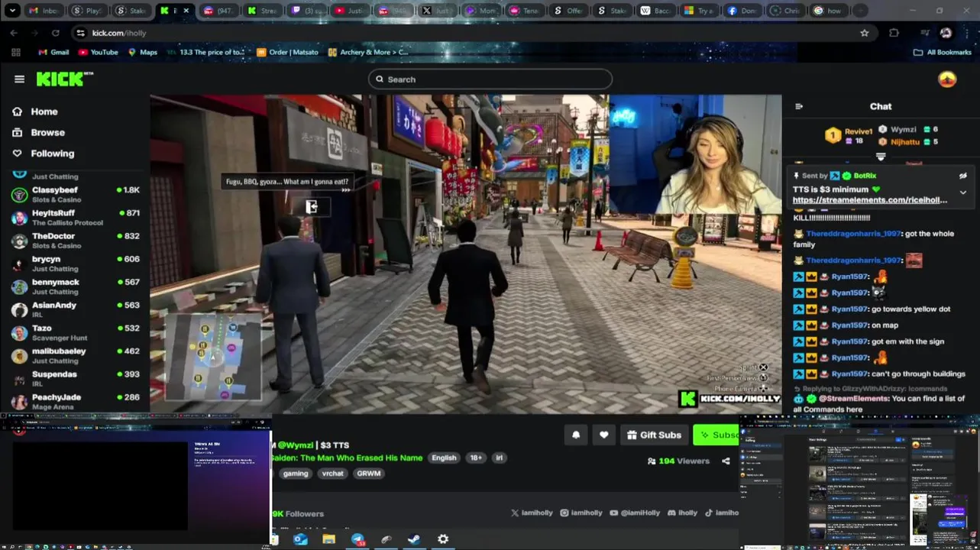Open the apps grid in bookmarks bar

click(15, 52)
